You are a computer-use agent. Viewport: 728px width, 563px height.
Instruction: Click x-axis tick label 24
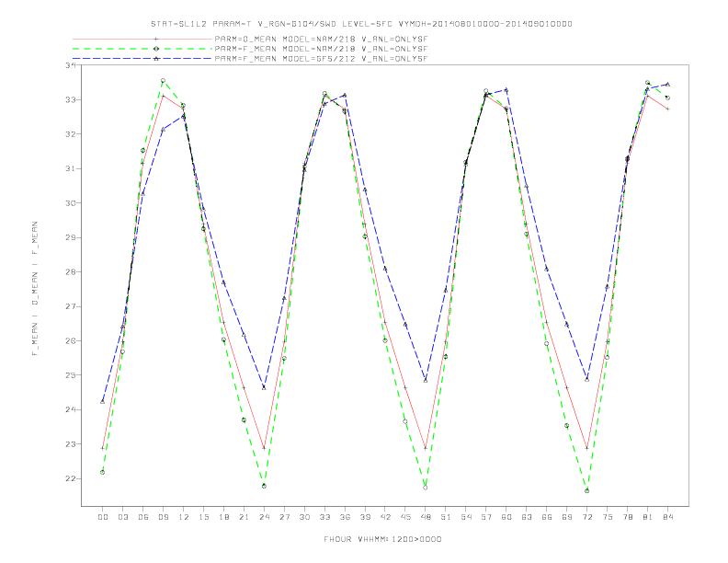[264, 517]
